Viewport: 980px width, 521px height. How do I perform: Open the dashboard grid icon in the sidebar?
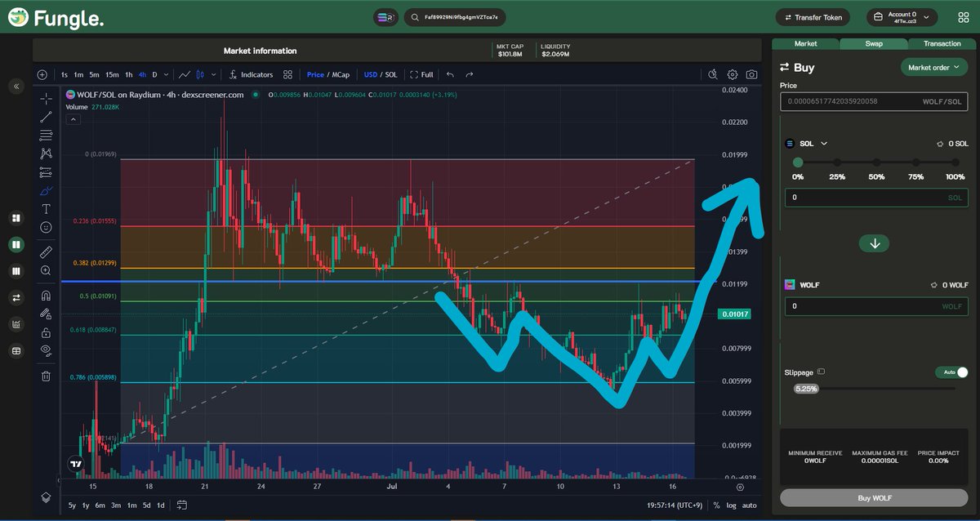pos(16,218)
